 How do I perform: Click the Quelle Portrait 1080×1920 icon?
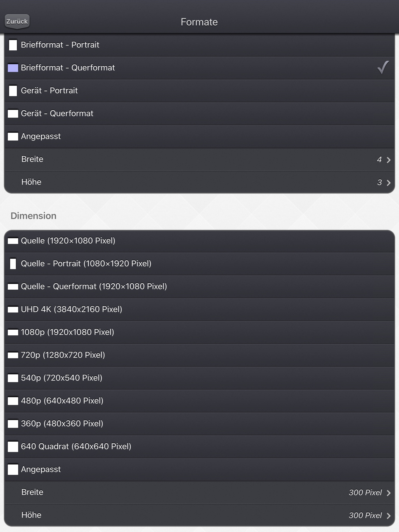click(x=13, y=264)
